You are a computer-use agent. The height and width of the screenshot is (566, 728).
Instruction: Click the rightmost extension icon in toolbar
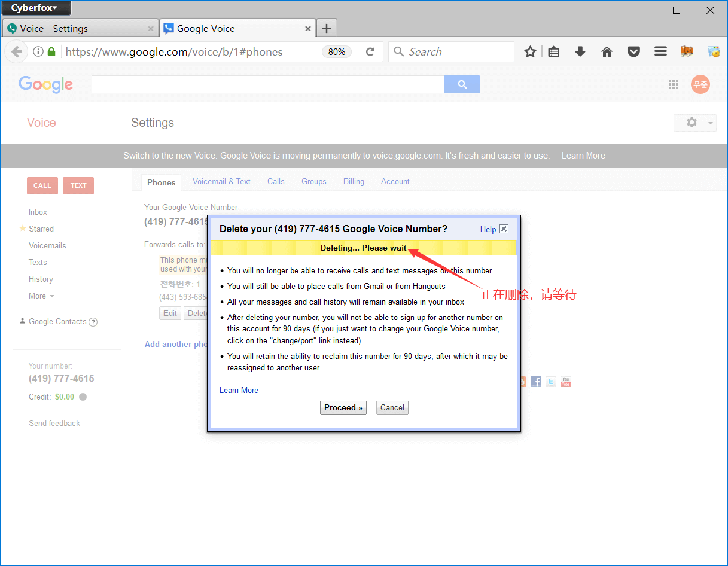point(714,52)
